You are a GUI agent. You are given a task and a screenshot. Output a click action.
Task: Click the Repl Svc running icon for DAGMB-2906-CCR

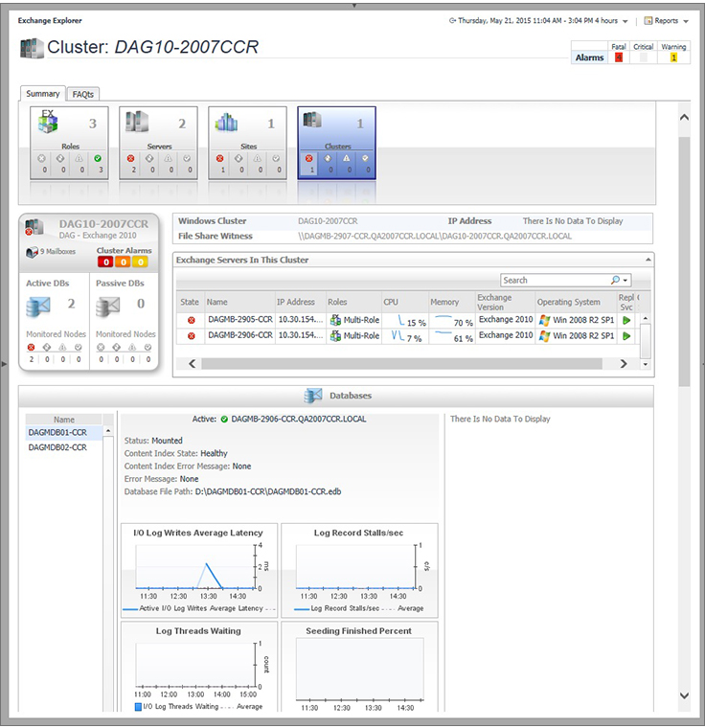[626, 335]
